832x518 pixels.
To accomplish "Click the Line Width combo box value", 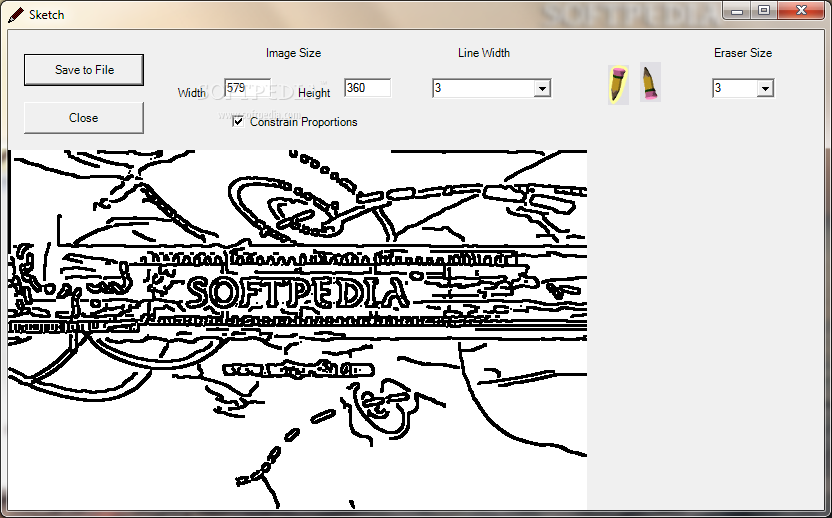I will [x=483, y=89].
